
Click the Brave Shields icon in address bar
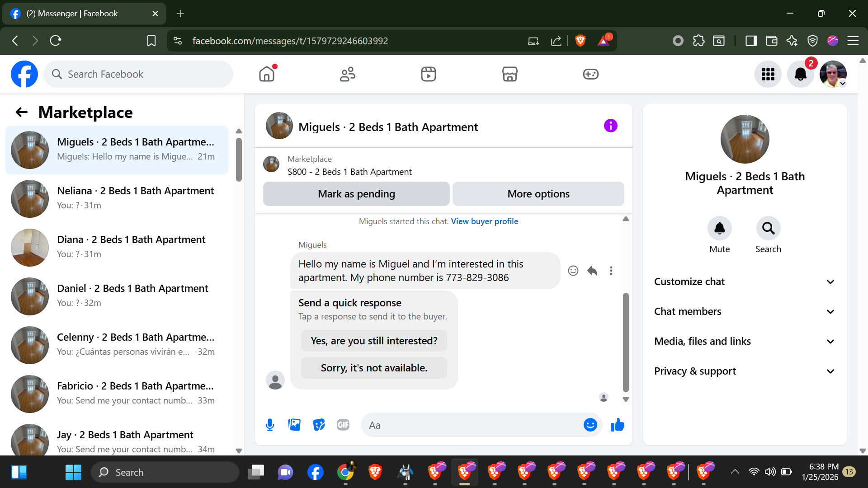[580, 41]
